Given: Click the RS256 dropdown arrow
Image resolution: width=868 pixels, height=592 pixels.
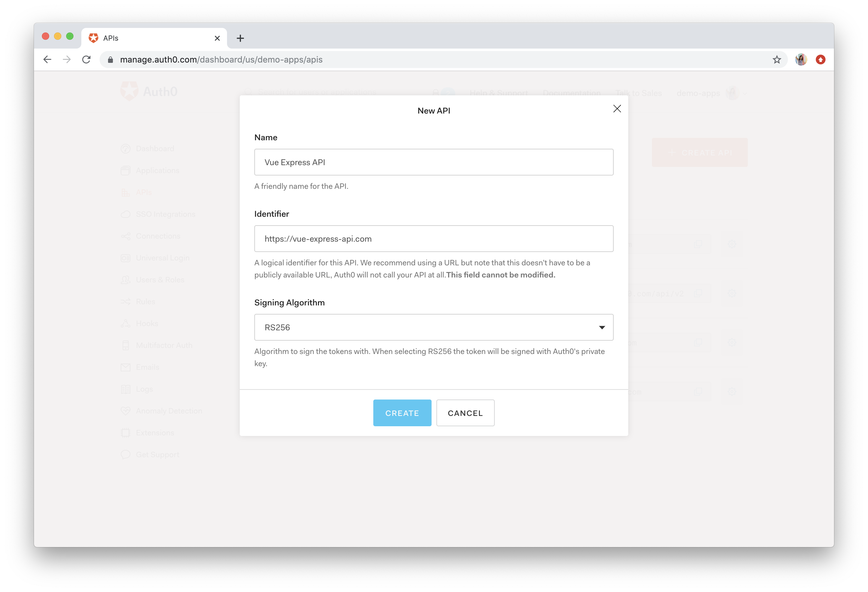Looking at the screenshot, I should pos(602,328).
